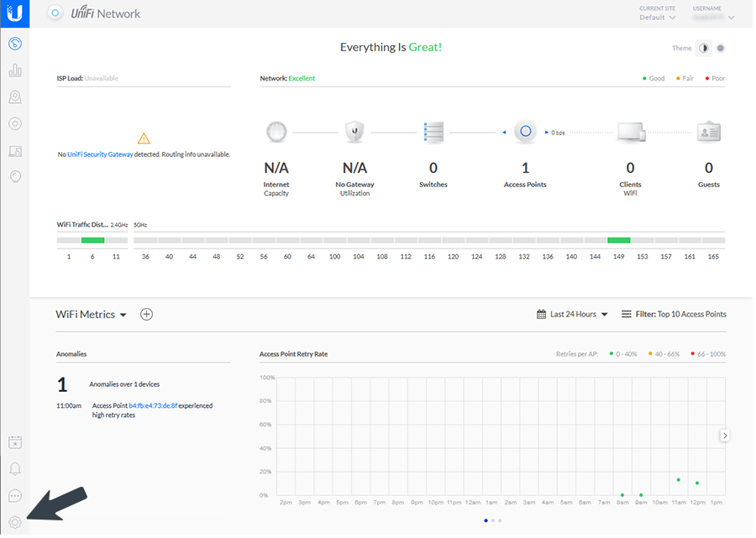
Task: Open the Insights lightbulb page
Action: (14, 177)
